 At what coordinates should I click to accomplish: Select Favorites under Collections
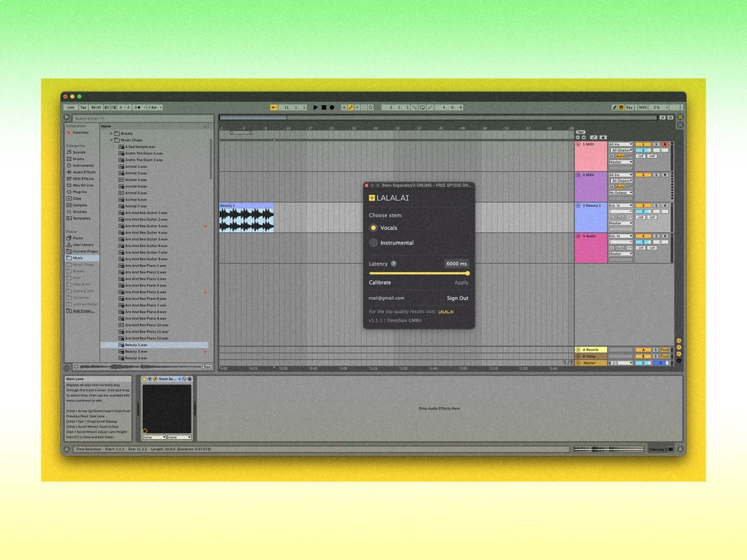(x=78, y=133)
